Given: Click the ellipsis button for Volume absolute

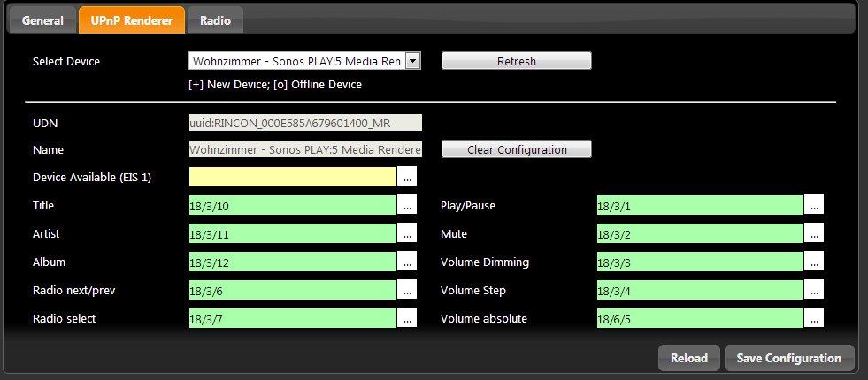Looking at the screenshot, I should tap(814, 317).
